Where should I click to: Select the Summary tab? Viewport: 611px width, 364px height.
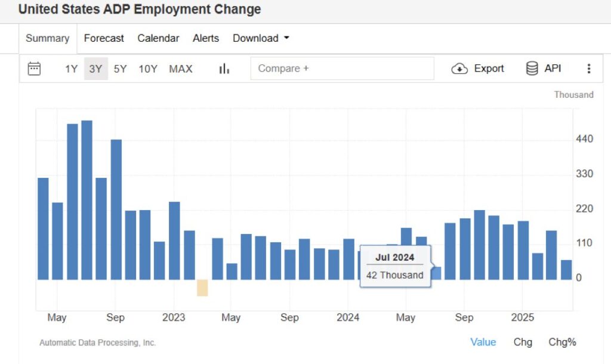[x=47, y=38]
